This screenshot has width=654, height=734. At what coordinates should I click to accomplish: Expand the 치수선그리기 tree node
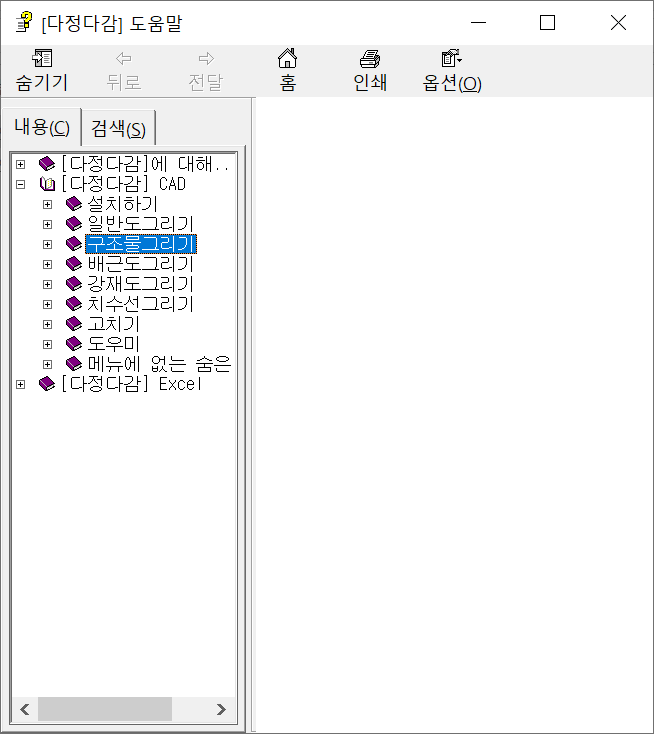click(x=47, y=305)
